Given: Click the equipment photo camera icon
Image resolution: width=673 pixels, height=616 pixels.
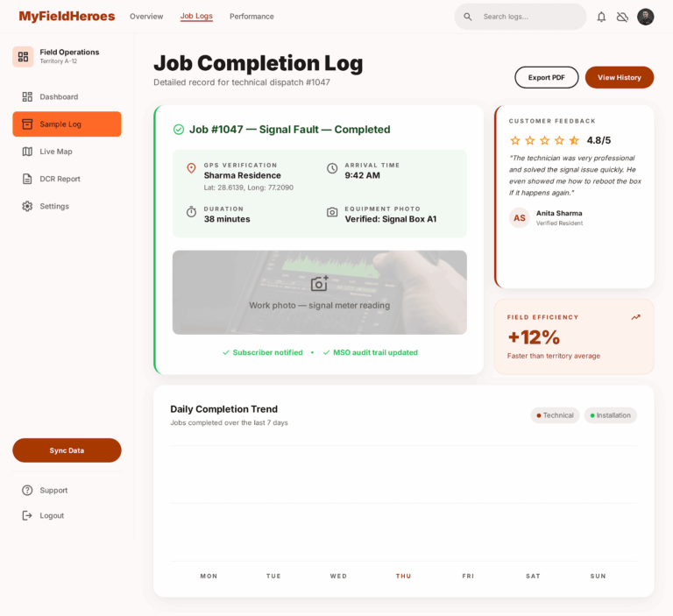Looking at the screenshot, I should (332, 212).
